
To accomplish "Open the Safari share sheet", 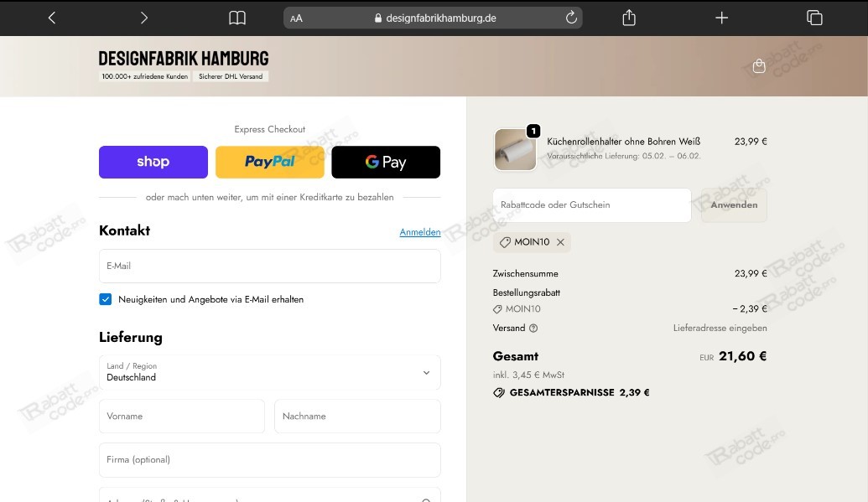I will (x=627, y=17).
